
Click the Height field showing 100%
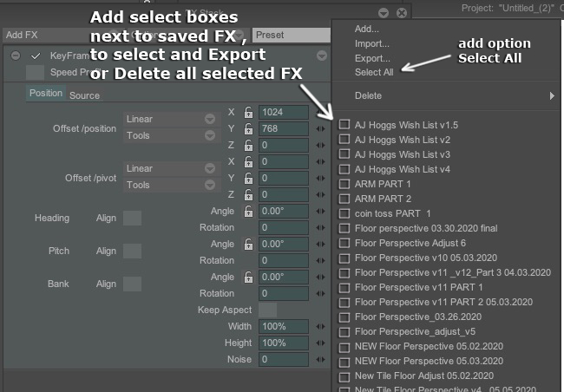tap(284, 343)
